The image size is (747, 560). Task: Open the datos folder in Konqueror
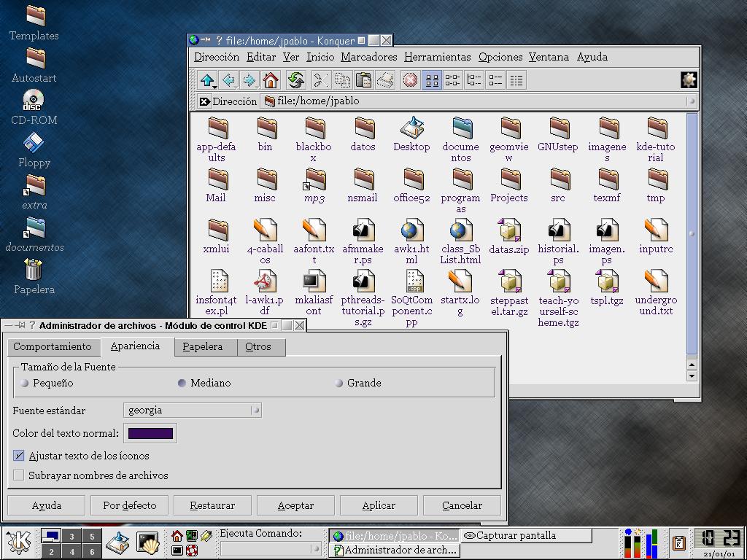point(363,134)
